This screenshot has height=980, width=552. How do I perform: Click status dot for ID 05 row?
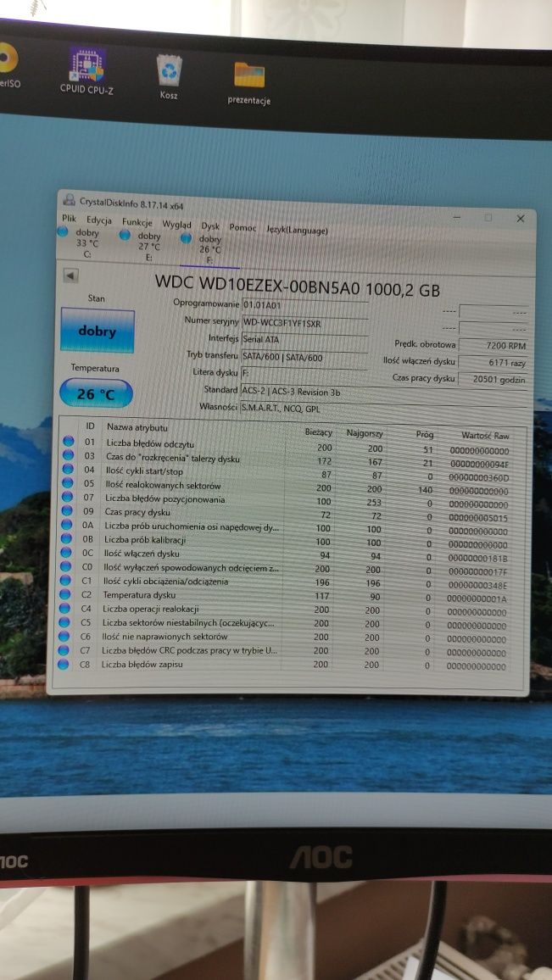click(68, 483)
